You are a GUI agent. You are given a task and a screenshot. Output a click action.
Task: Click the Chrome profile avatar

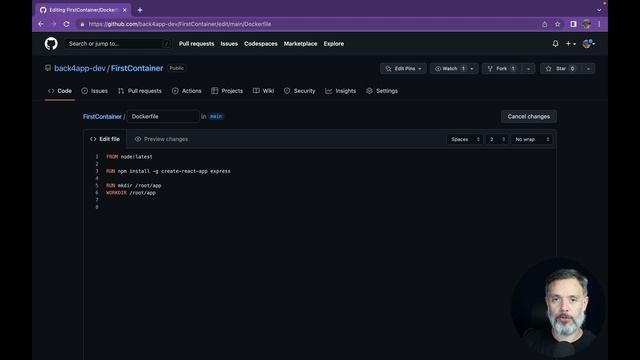[x=587, y=24]
